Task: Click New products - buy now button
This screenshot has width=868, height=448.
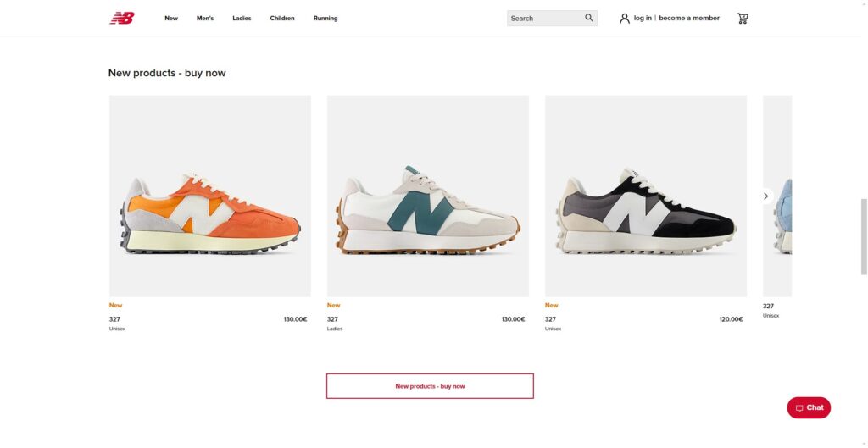Action: (x=430, y=386)
